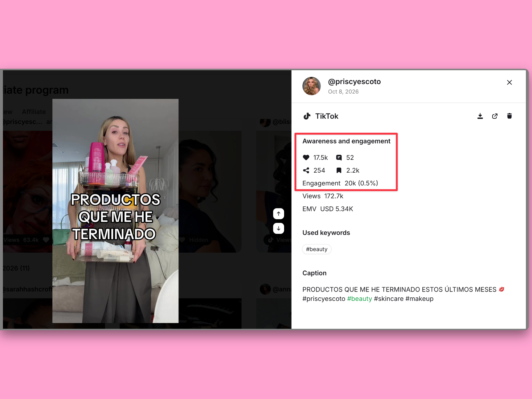Click Engagement 20k (0.5%) text
Screen dimensions: 532x399
pos(340,183)
